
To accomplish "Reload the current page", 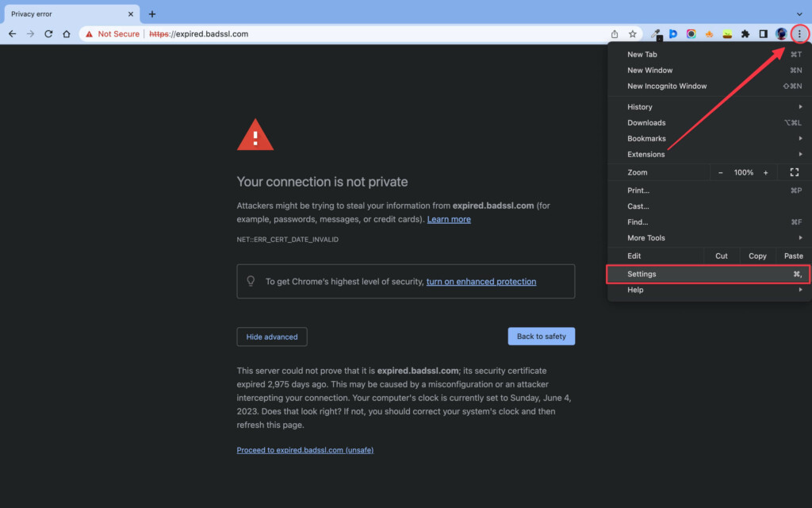I will tap(48, 34).
